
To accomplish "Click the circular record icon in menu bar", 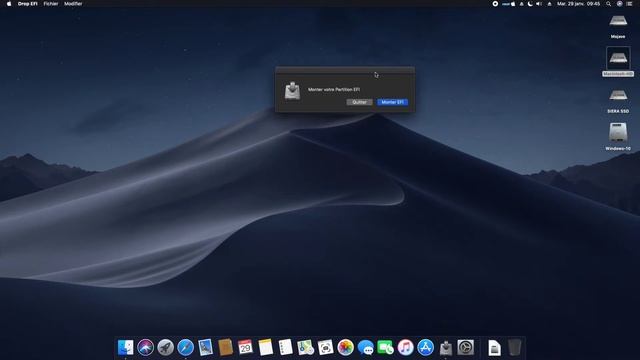I will pos(495,4).
